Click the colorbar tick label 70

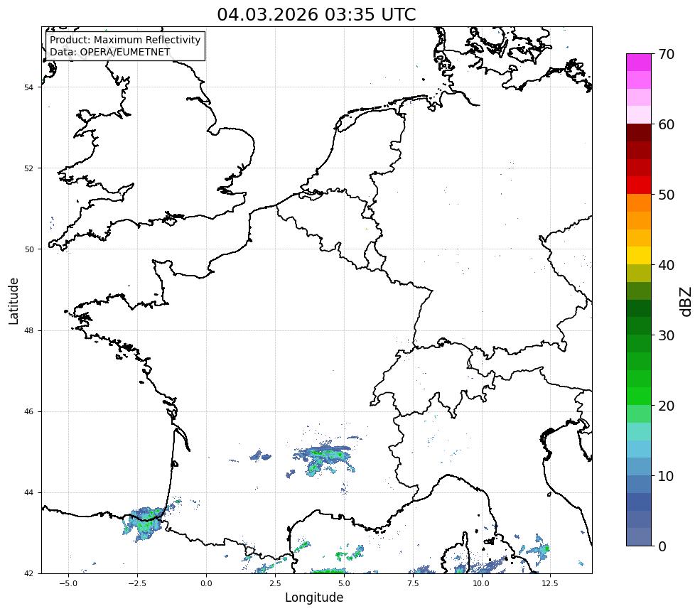pos(666,55)
